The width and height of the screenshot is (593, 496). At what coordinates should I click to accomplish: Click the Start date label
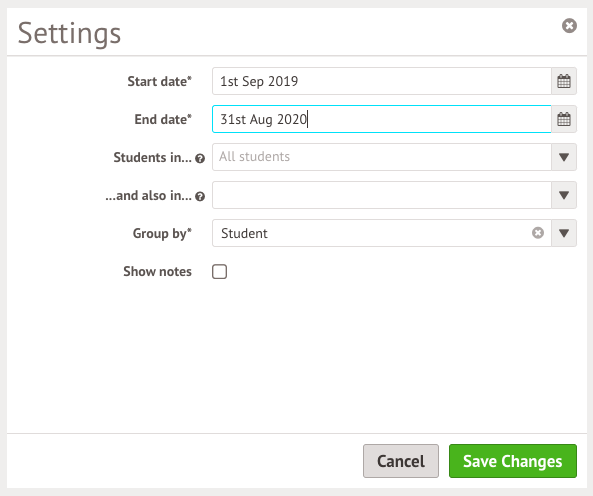[x=159, y=81]
